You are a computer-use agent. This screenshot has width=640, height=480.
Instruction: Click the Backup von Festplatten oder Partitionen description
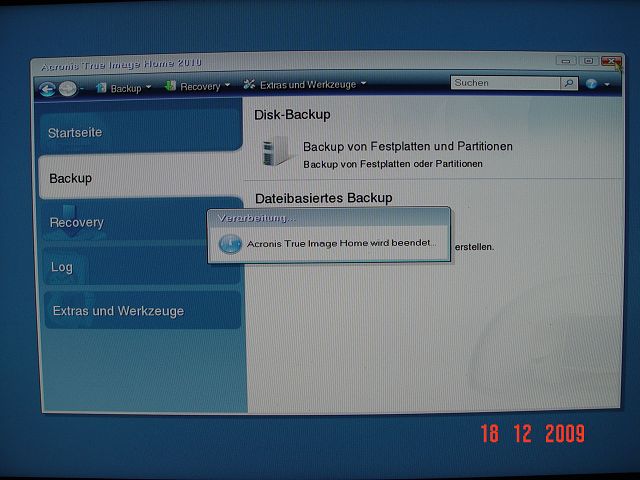(393, 164)
